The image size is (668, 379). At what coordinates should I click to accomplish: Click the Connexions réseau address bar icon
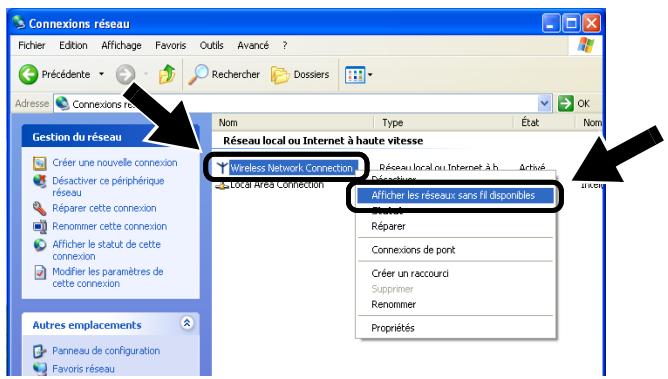coord(63,103)
